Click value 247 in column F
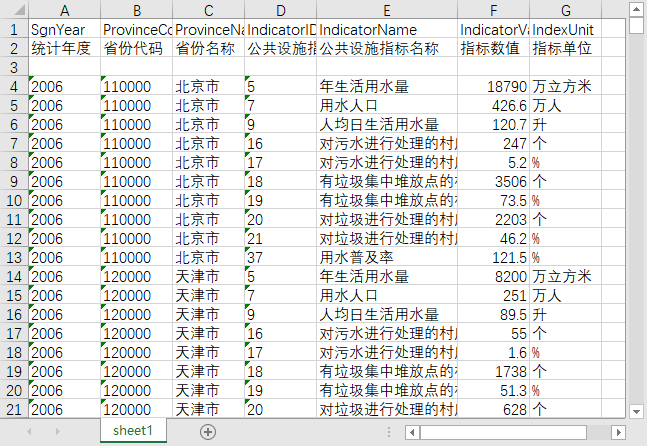The width and height of the screenshot is (647, 446). coord(494,143)
